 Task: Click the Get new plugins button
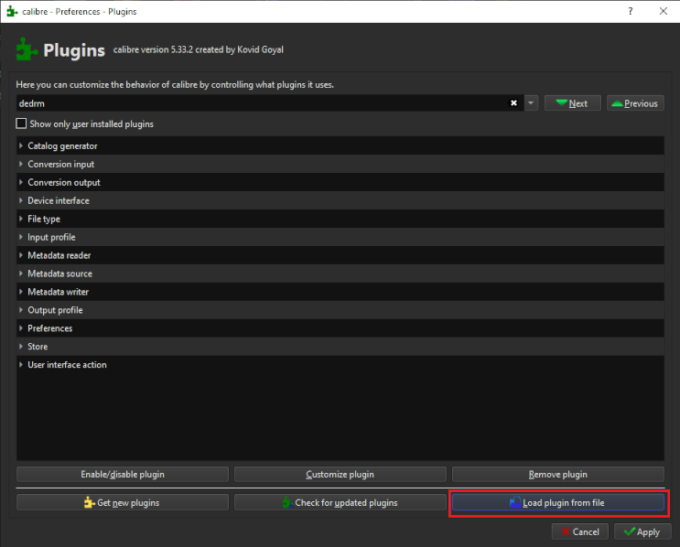(122, 502)
